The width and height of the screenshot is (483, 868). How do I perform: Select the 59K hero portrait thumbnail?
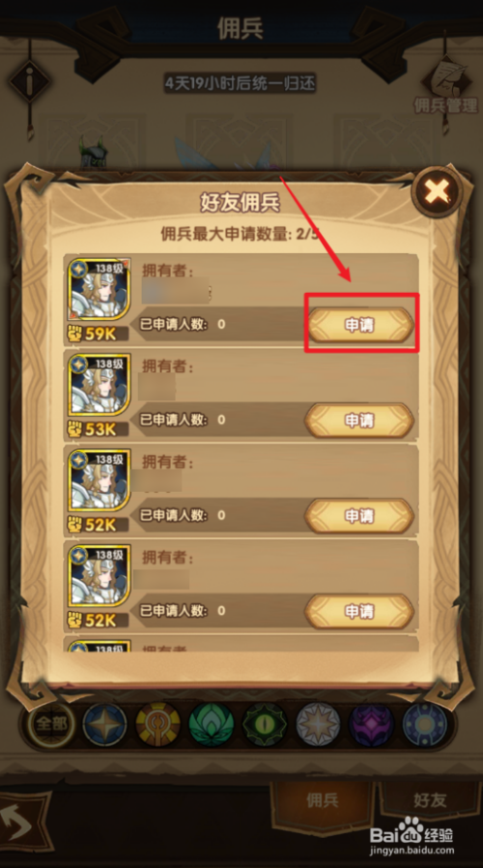pyautogui.click(x=99, y=290)
